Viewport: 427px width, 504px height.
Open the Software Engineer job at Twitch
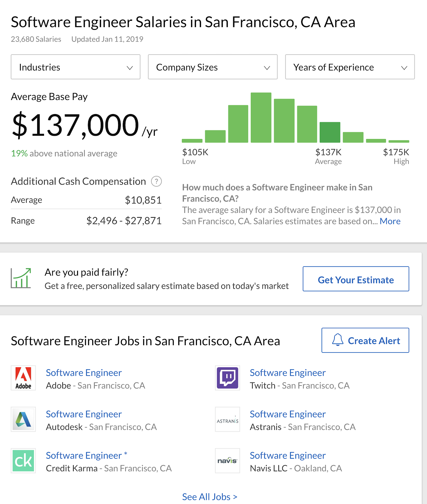pos(288,373)
